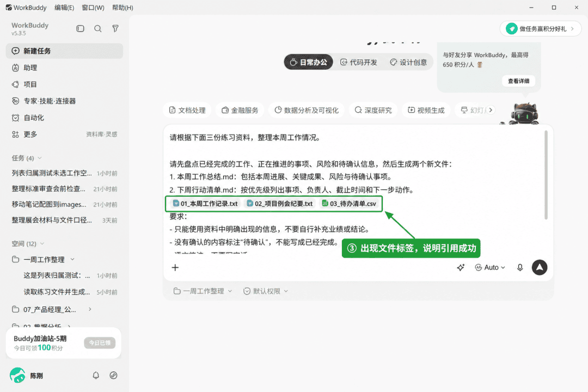Open 陈刚 user avatar
The height and width of the screenshot is (392, 588).
(x=17, y=376)
